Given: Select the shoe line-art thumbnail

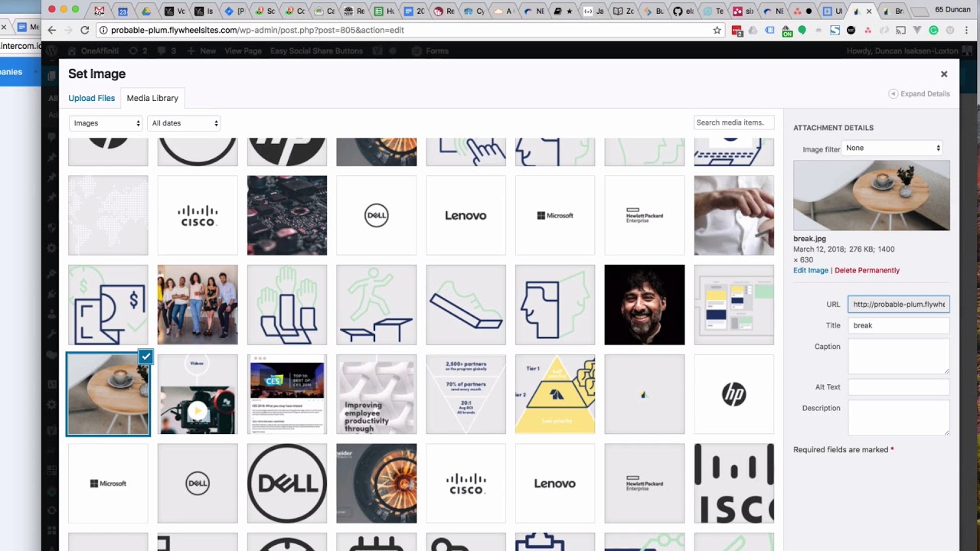Looking at the screenshot, I should 466,305.
